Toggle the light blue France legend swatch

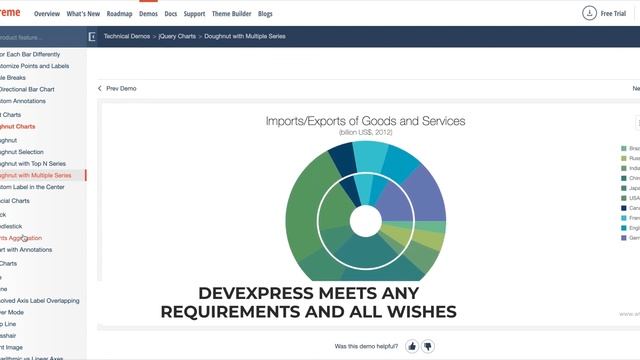[x=624, y=218]
